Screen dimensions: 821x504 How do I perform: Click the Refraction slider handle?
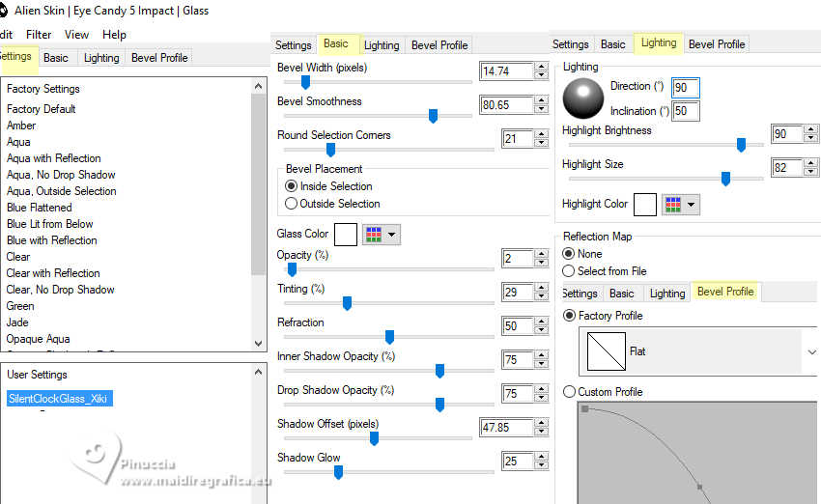coord(389,337)
